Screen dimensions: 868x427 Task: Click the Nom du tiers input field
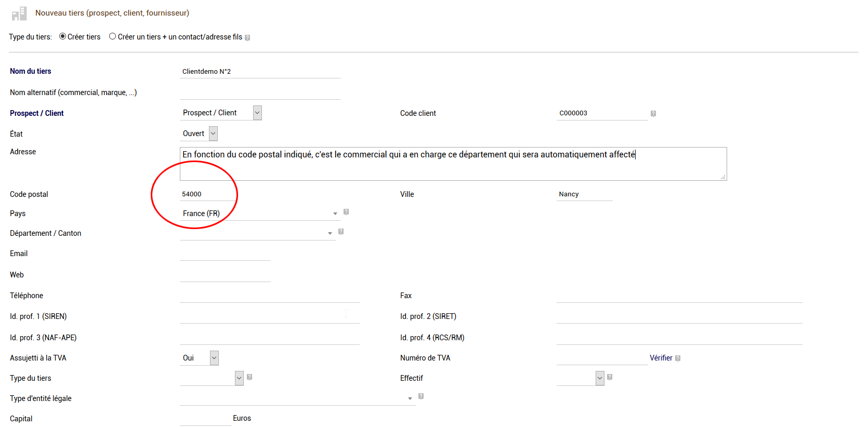pyautogui.click(x=260, y=72)
